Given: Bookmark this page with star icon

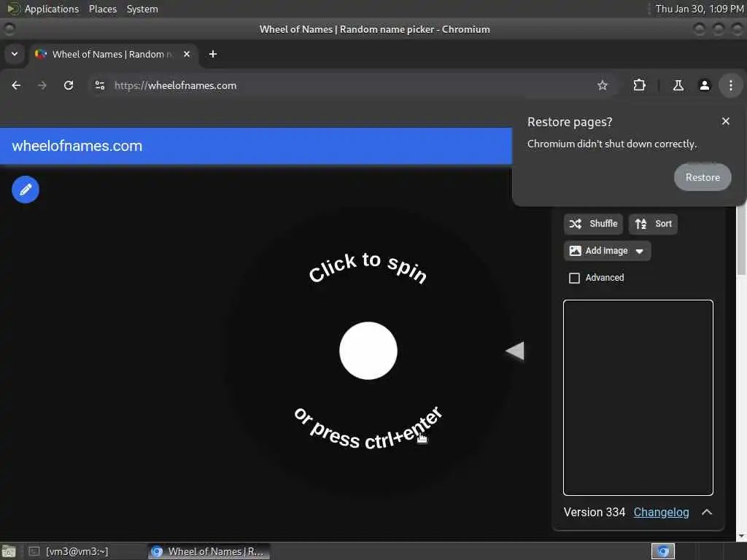Looking at the screenshot, I should coord(602,86).
